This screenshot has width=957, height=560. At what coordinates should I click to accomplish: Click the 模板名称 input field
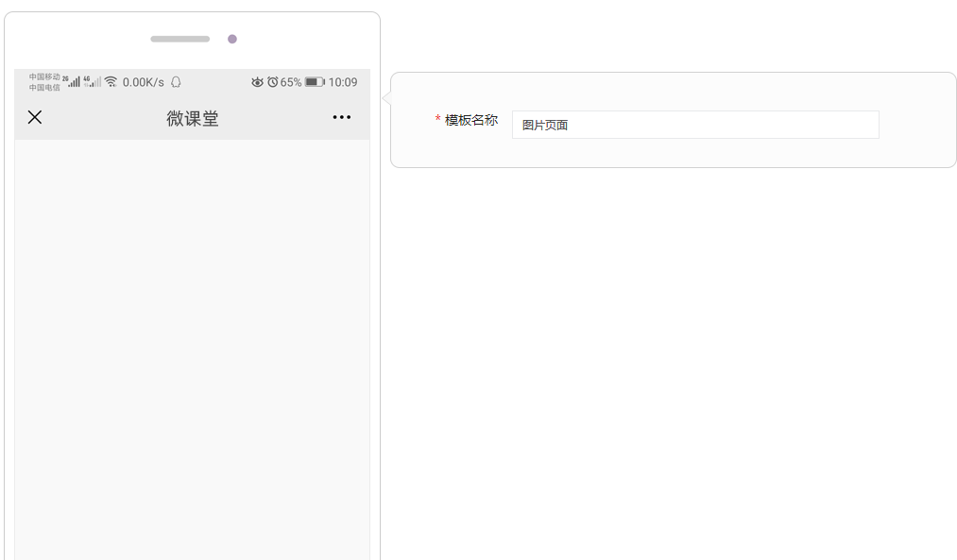tap(695, 125)
